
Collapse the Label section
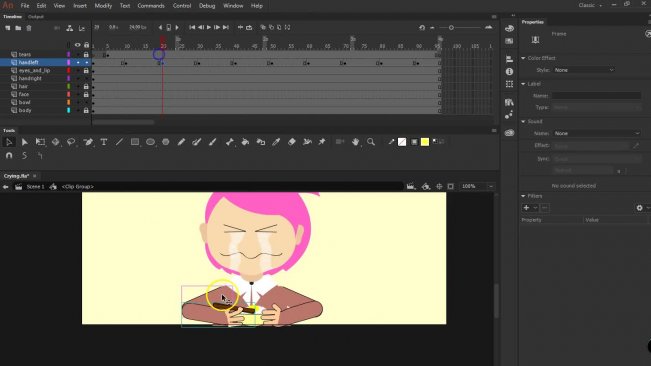pyautogui.click(x=523, y=84)
